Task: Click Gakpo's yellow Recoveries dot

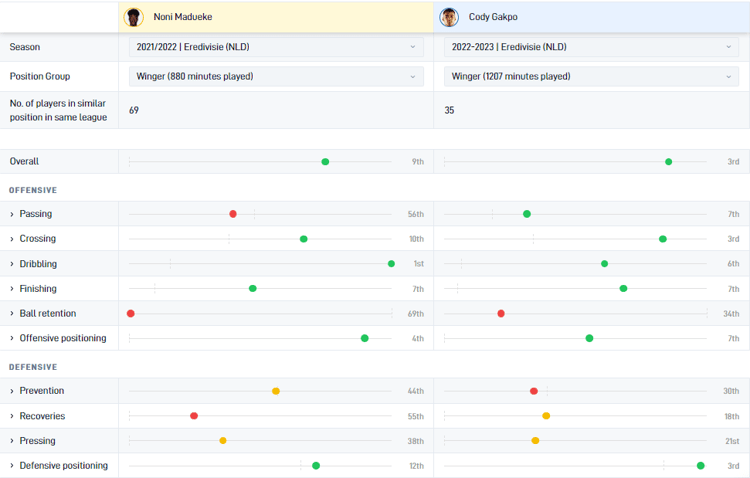Action: (546, 416)
